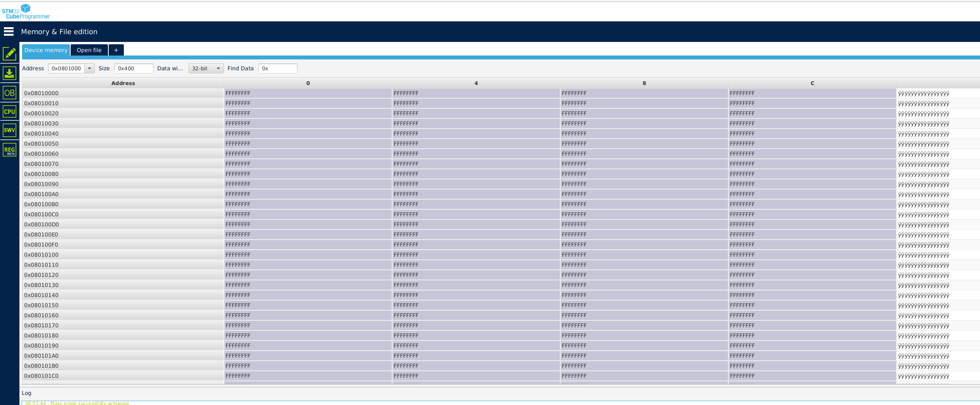This screenshot has height=405, width=980.
Task: Click column 0 cell of row 0x08010020
Action: 308,113
